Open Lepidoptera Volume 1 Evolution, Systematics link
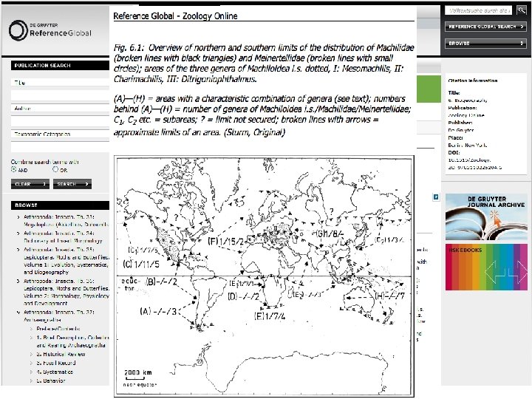The width and height of the screenshot is (532, 399). click(66, 261)
